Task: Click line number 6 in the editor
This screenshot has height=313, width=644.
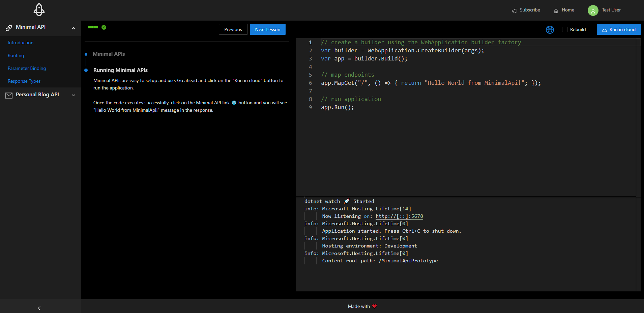Action: [x=311, y=83]
